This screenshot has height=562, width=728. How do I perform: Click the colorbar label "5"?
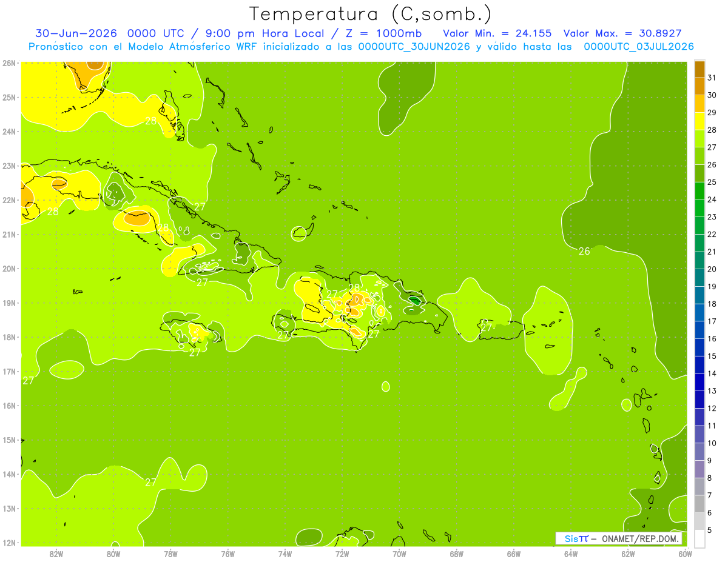tap(710, 530)
